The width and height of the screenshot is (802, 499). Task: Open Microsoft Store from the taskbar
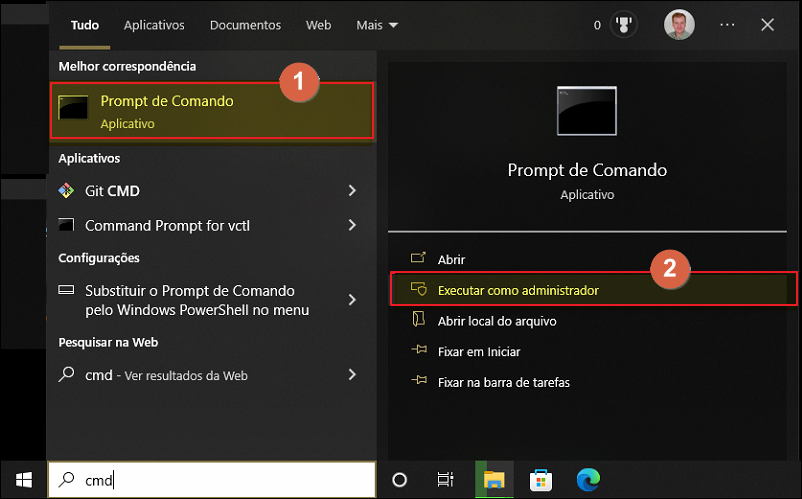click(541, 480)
